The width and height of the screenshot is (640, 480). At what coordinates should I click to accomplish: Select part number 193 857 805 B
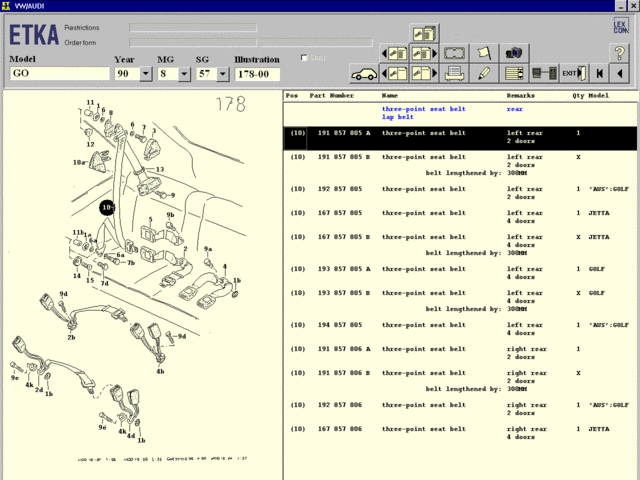tap(344, 293)
